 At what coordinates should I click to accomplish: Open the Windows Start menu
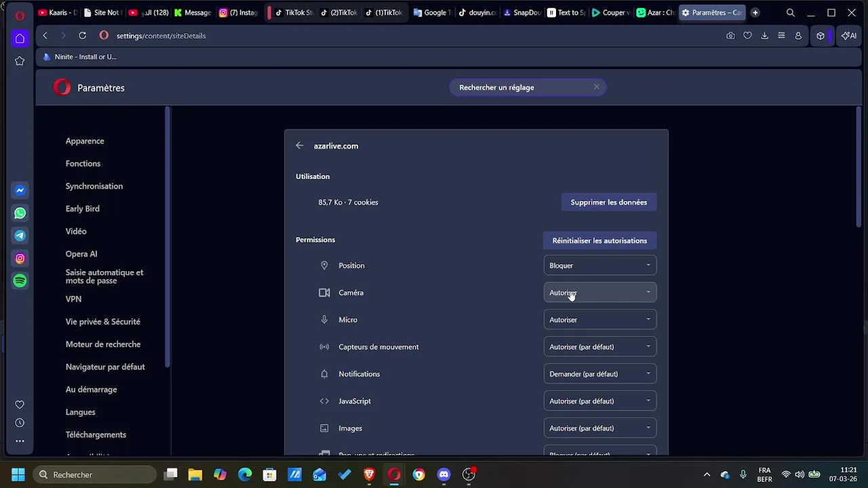pos(18,474)
